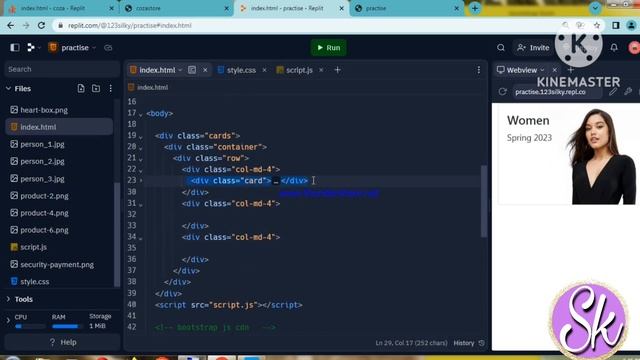Close the script.js editor tab
Screen dimensions: 640x360
321,70
